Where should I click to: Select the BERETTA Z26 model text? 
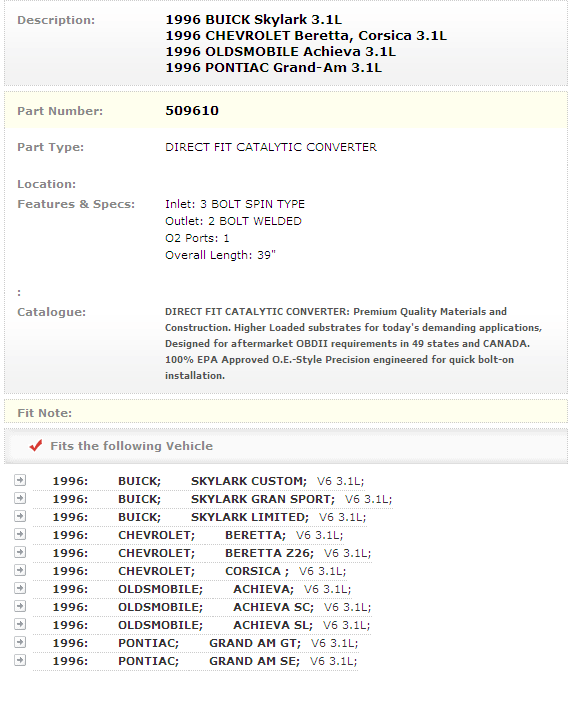tap(269, 553)
